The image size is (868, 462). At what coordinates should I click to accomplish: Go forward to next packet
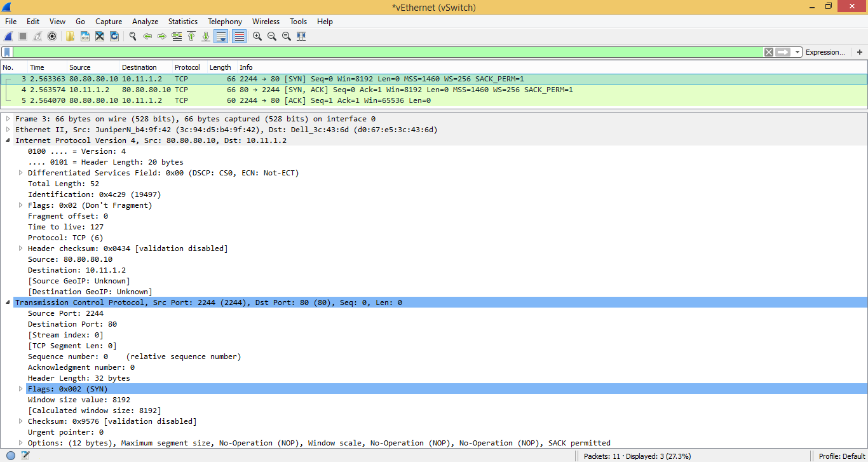click(x=162, y=36)
